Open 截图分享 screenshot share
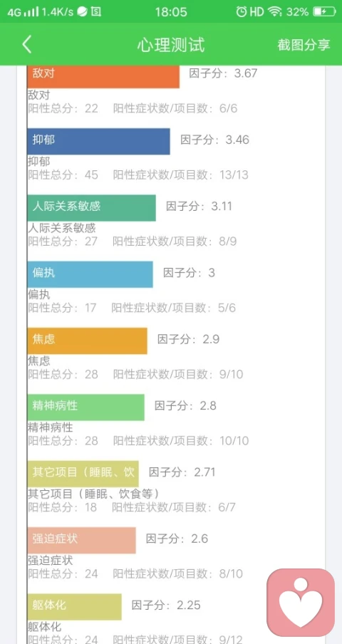Image resolution: width=342 pixels, height=644 pixels. click(x=304, y=45)
